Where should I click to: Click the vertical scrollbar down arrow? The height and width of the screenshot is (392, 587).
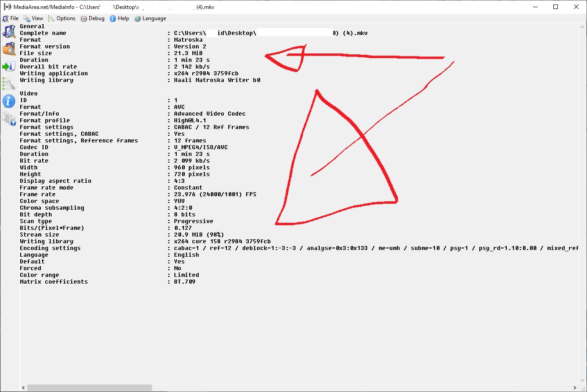tap(583, 380)
